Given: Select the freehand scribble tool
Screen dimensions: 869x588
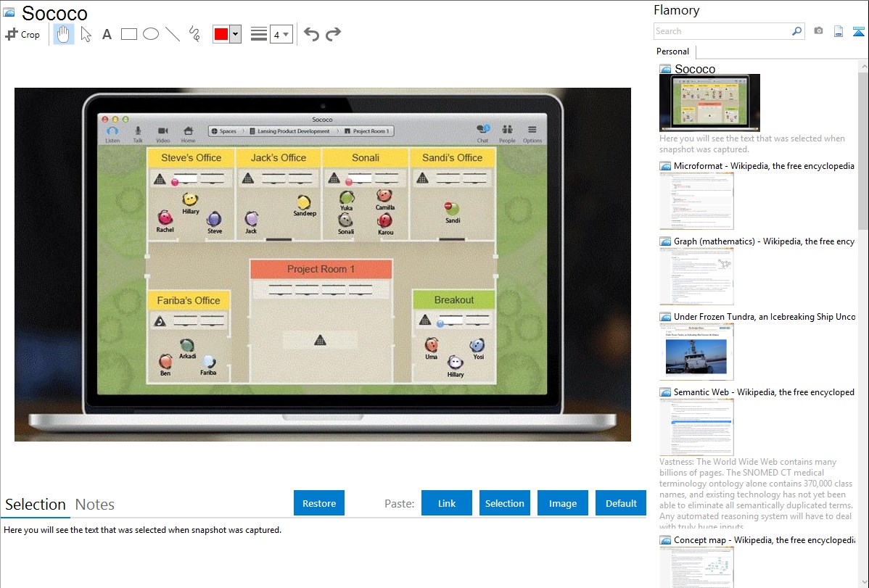Looking at the screenshot, I should pos(194,34).
